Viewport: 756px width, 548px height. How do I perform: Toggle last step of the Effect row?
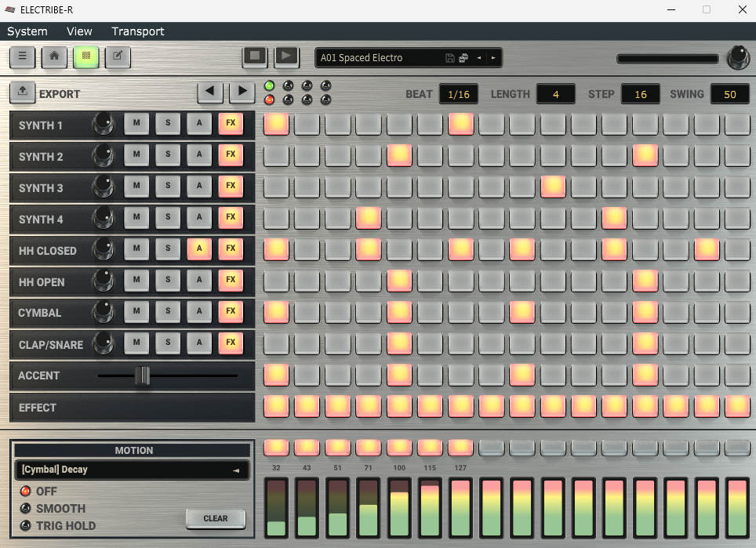pos(737,406)
